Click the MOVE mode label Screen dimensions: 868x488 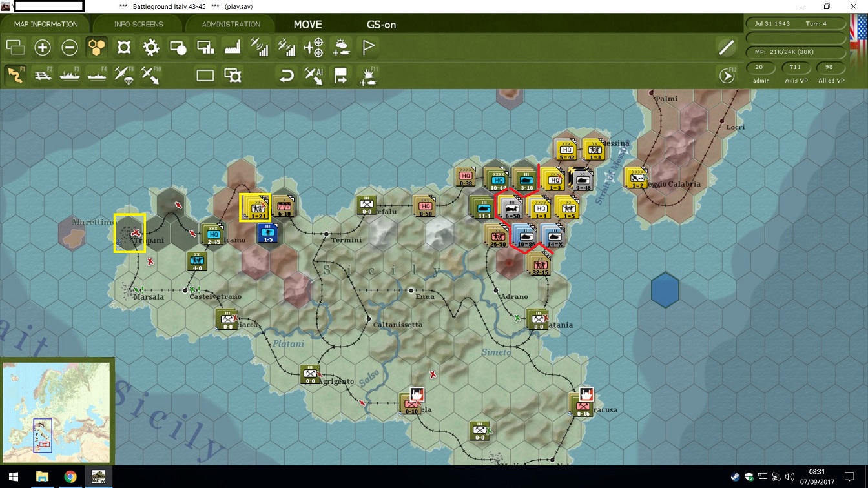[x=307, y=25]
